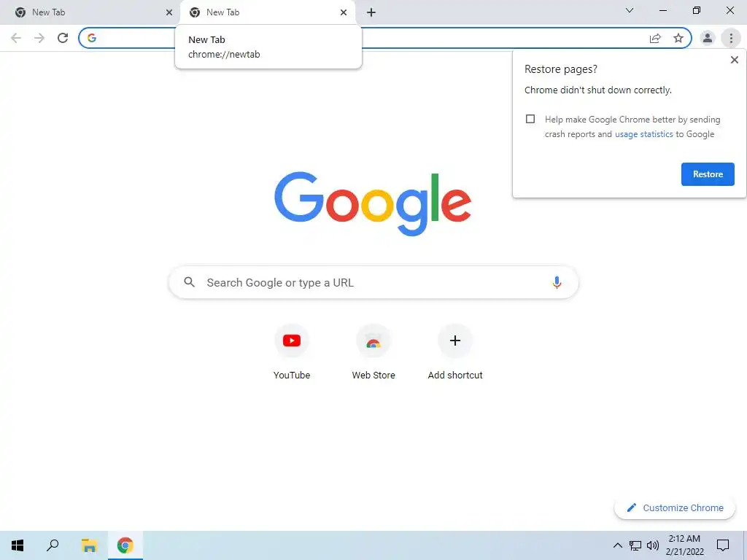
Task: Click the Chrome taskbar icon
Action: pyautogui.click(x=125, y=545)
